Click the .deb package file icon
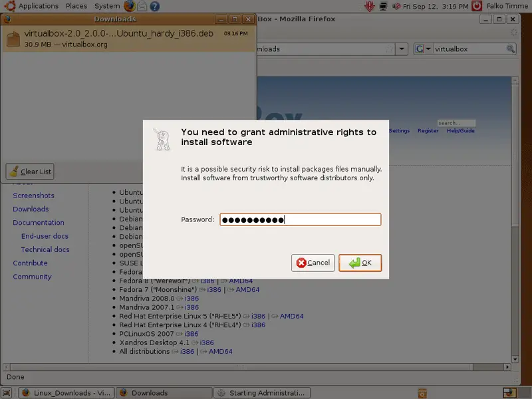This screenshot has height=399, width=532. point(13,39)
